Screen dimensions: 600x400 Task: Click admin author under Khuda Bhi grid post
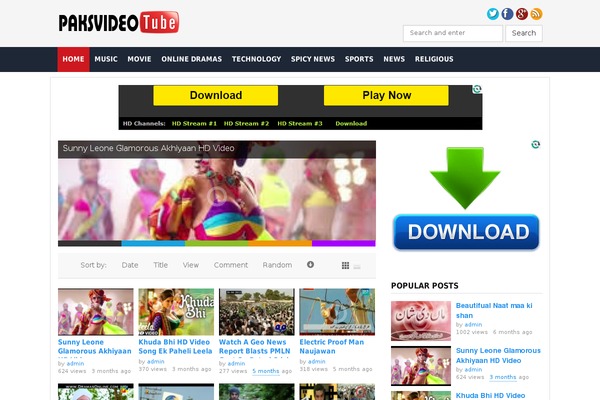tap(155, 361)
